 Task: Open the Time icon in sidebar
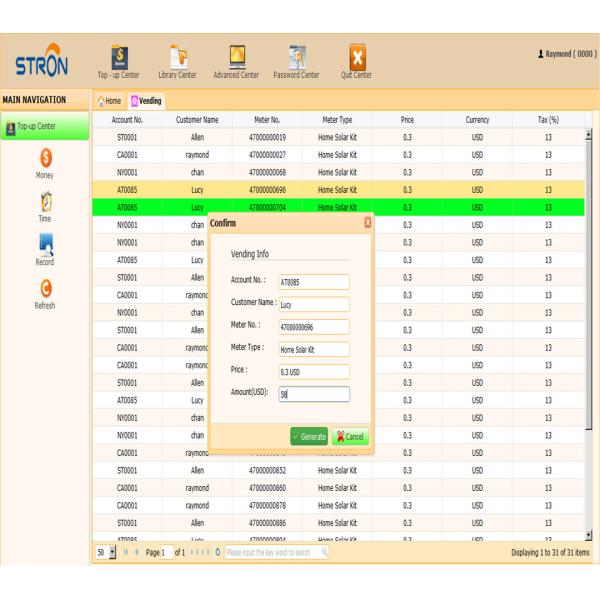(x=45, y=201)
